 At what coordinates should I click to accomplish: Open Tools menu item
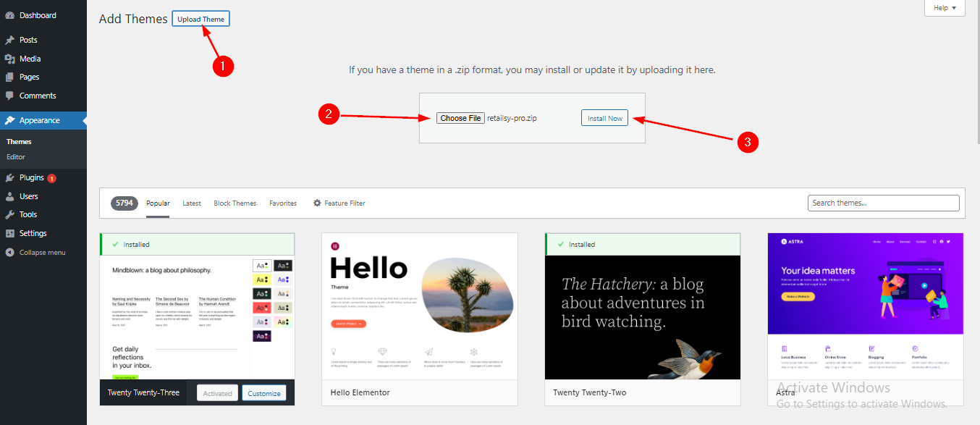[43, 214]
